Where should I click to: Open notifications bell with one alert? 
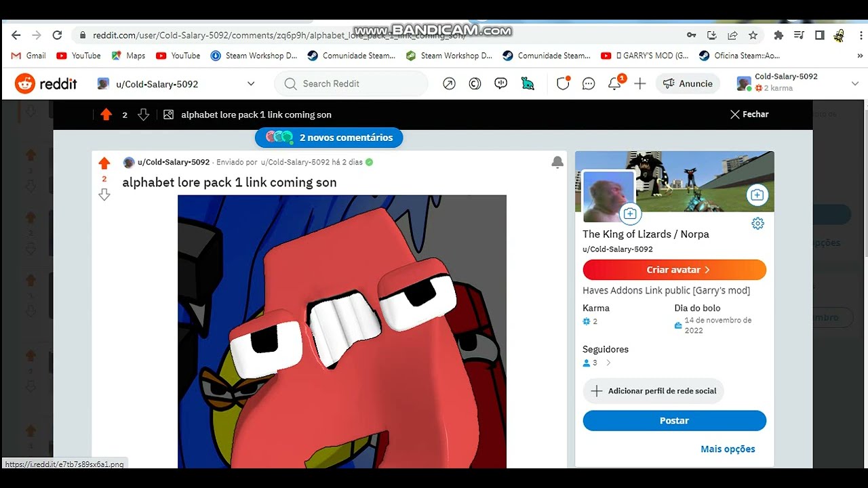coord(614,83)
